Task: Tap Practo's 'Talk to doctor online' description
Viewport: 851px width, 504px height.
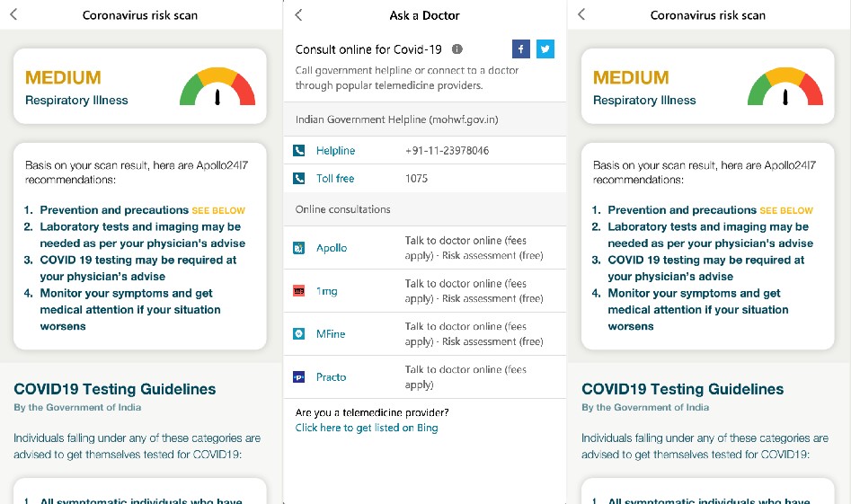Action: [x=465, y=376]
